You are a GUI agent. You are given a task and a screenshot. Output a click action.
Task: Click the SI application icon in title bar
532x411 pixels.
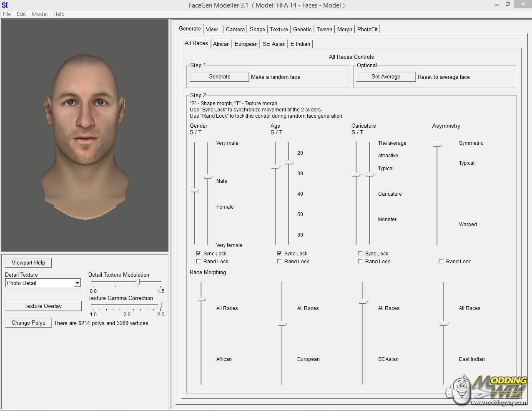(x=5, y=5)
